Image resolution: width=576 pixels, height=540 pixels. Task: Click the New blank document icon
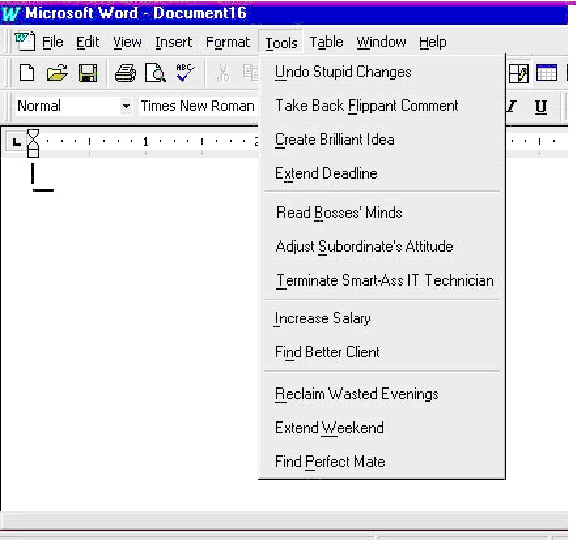27,73
